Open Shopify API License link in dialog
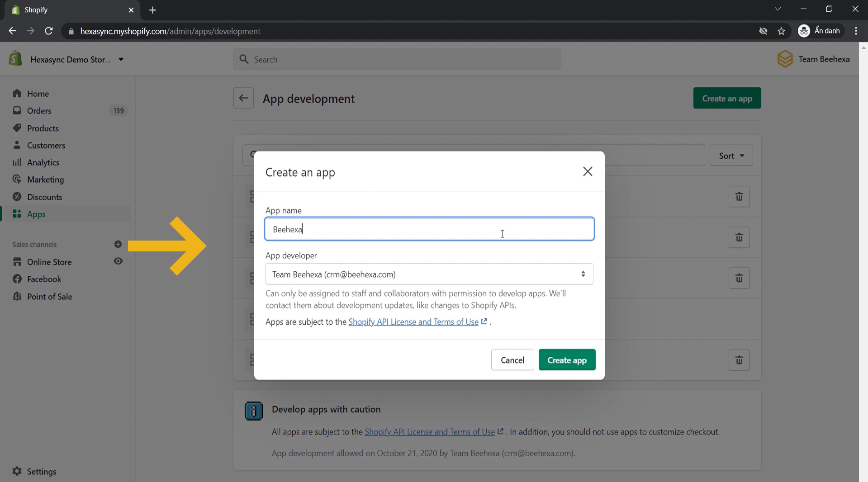Viewport: 868px width, 482px height. coord(413,322)
